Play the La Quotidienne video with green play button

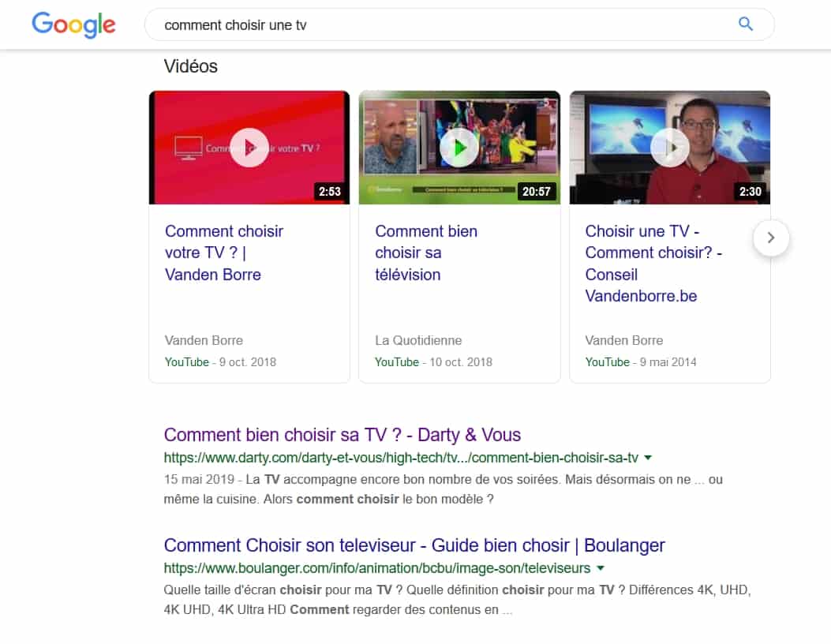(459, 148)
